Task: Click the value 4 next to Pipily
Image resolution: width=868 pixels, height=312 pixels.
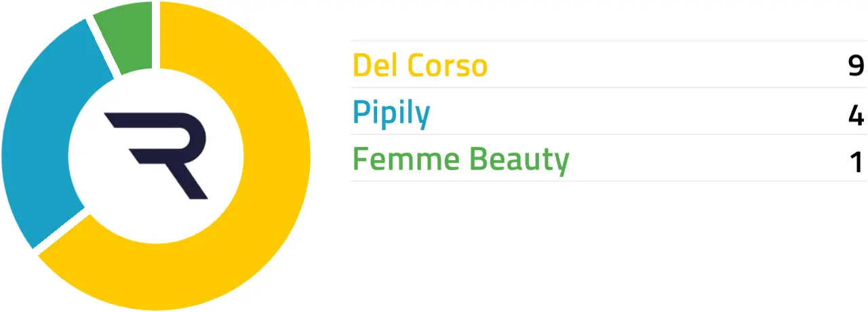Action: click(856, 113)
